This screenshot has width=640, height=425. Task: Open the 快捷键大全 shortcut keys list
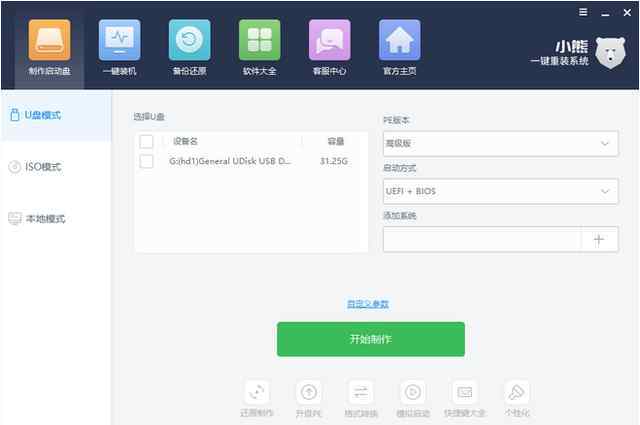[x=464, y=399]
